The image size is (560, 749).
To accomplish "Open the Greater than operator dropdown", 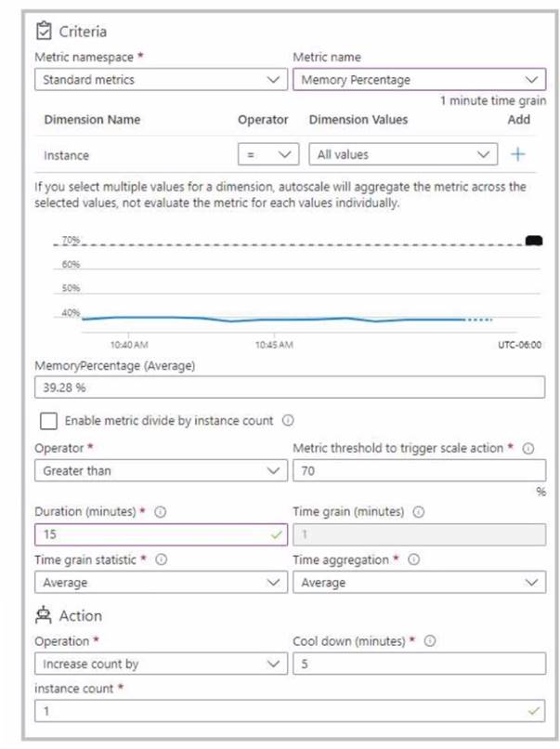I will click(161, 470).
